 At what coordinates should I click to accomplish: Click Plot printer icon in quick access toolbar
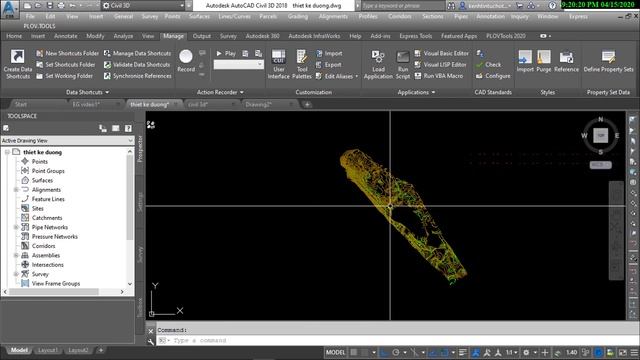click(61, 6)
